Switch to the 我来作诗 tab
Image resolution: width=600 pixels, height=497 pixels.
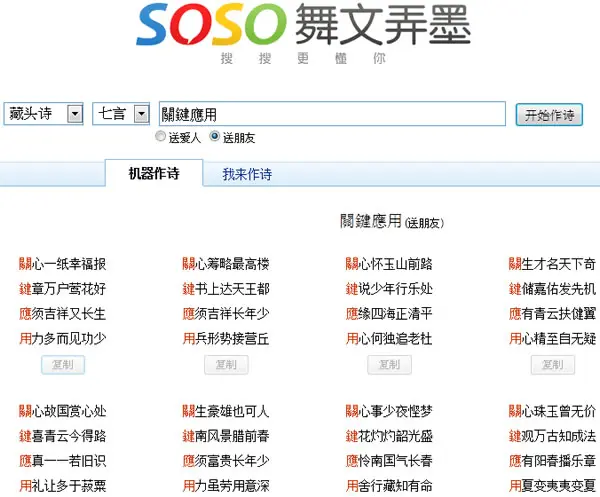247,174
